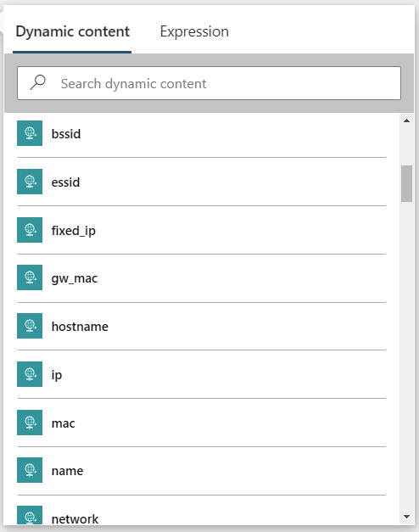
Task: Insert the bssid dynamic value
Action: pyautogui.click(x=202, y=133)
